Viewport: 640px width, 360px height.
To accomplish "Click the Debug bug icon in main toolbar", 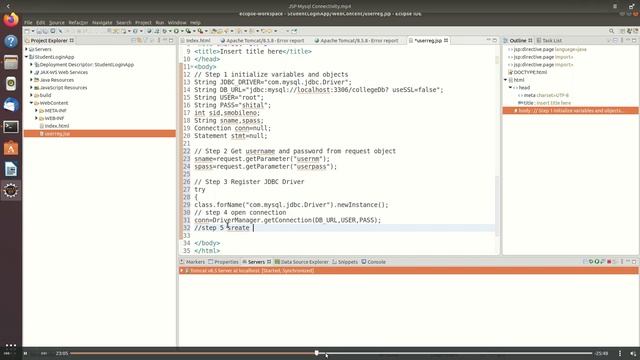I will tap(164, 31).
